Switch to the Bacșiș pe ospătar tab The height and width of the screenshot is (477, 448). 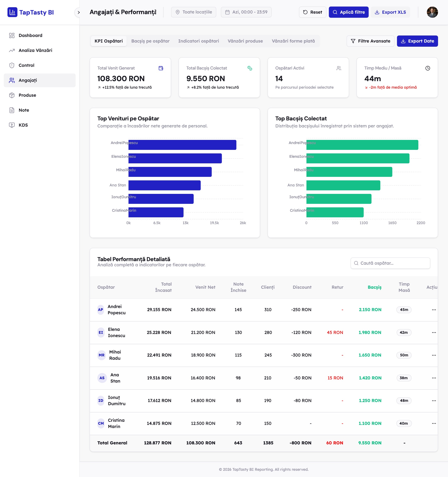coord(150,41)
